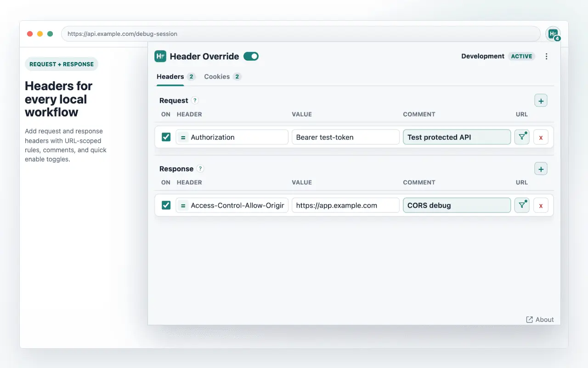Add a new response header row
The height and width of the screenshot is (368, 588).
click(x=541, y=169)
